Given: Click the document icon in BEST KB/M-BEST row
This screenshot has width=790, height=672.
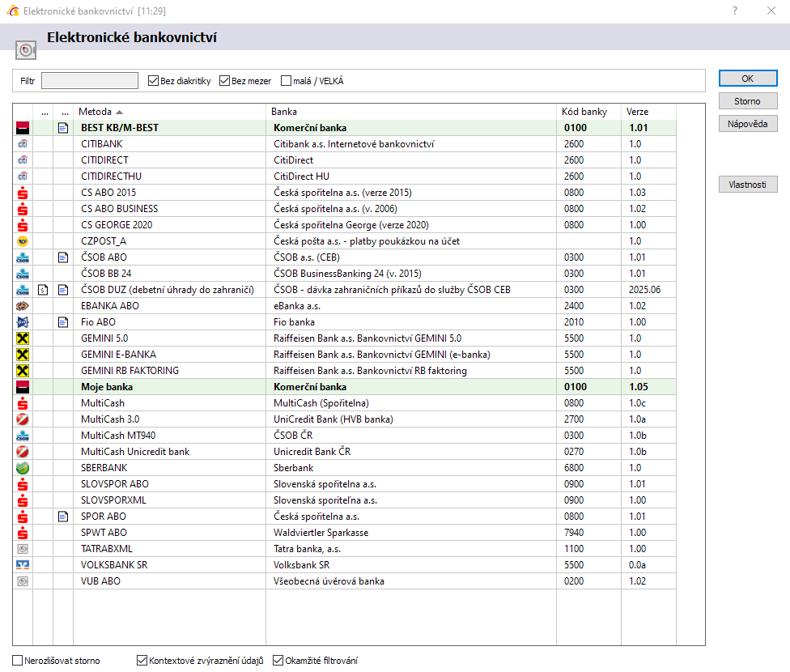Looking at the screenshot, I should tap(63, 128).
